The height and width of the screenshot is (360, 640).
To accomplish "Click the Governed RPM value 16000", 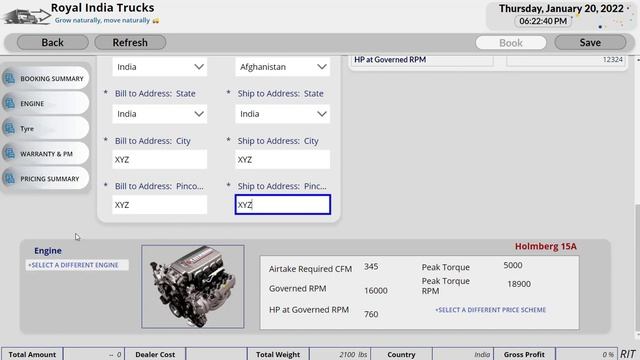I will [376, 291].
